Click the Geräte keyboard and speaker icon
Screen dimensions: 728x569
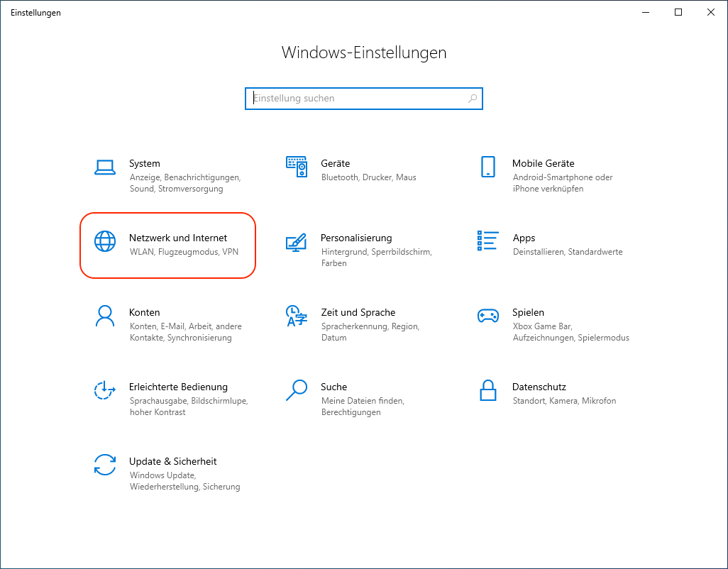pyautogui.click(x=296, y=167)
